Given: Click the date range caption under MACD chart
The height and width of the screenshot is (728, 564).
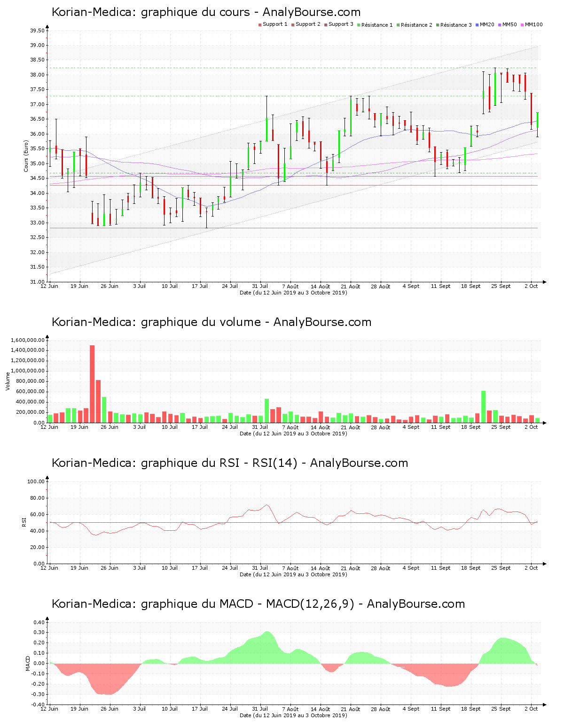Looking at the screenshot, I should click(293, 715).
